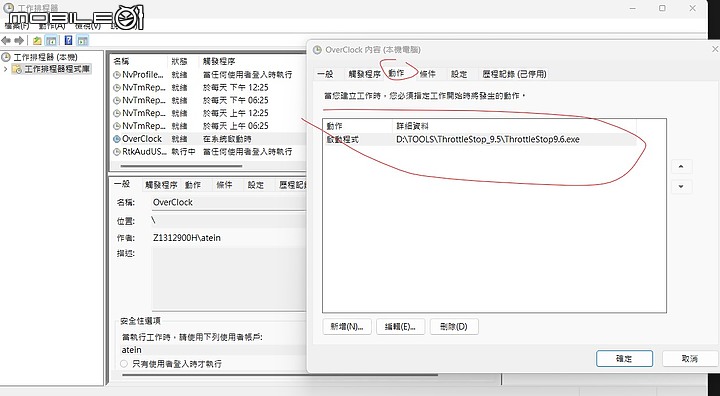720x396 pixels.
Task: Select 一般 tab in lower details pane
Action: 122,184
